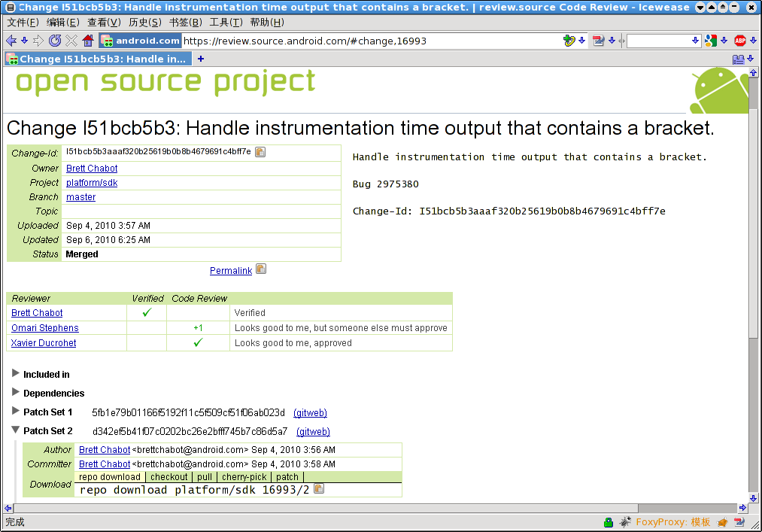
Task: Open the dropdown arrow beside add-bookmark icon
Action: pos(581,41)
